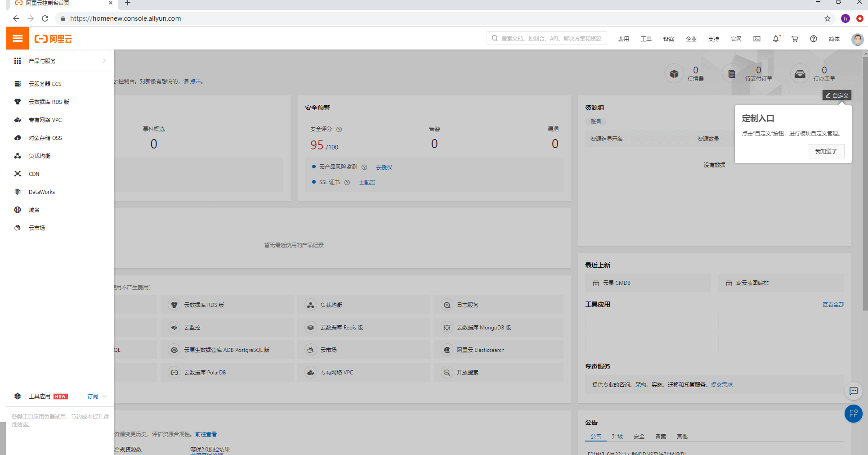
Task: Open the 费用 menu in header
Action: click(624, 39)
